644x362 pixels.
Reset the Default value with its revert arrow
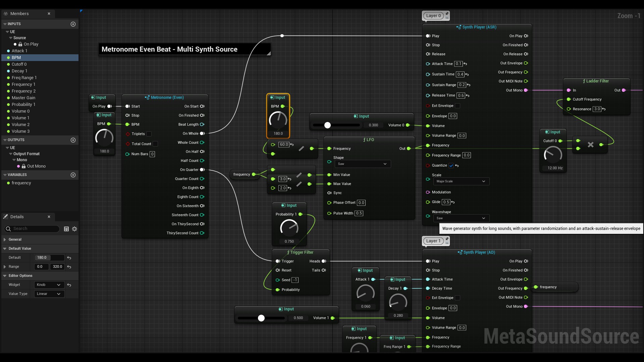coord(69,257)
